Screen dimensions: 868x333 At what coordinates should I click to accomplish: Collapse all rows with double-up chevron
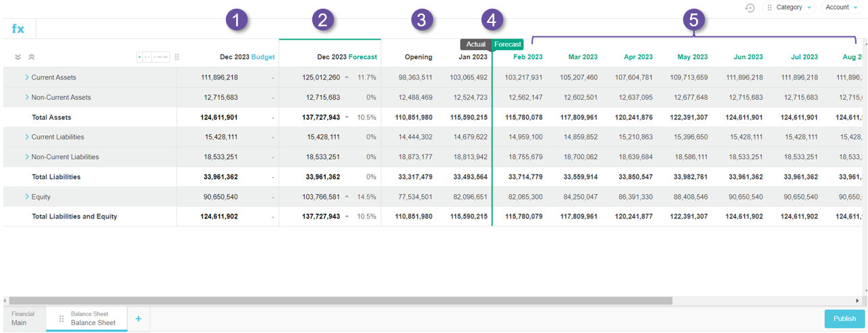click(31, 57)
